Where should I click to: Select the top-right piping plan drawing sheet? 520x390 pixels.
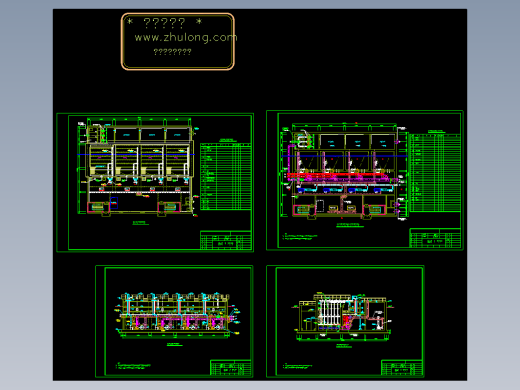[x=365, y=180]
